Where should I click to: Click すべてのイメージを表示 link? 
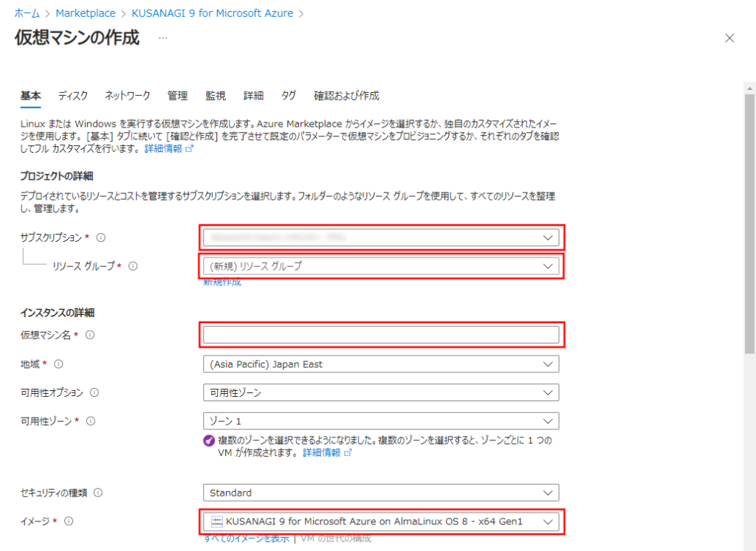click(x=247, y=538)
